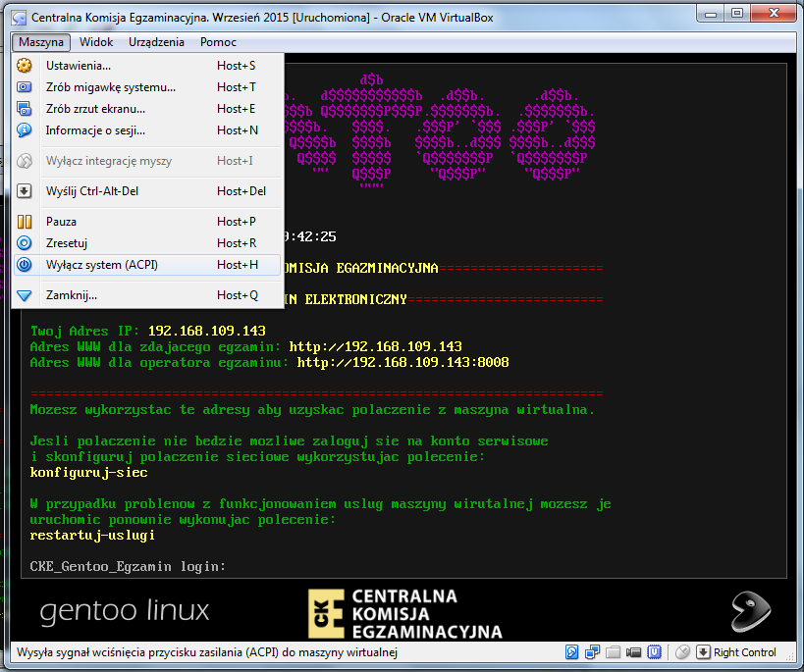Click the IP address 192.168.109.143 after Twoj Adres IP

[x=206, y=332]
